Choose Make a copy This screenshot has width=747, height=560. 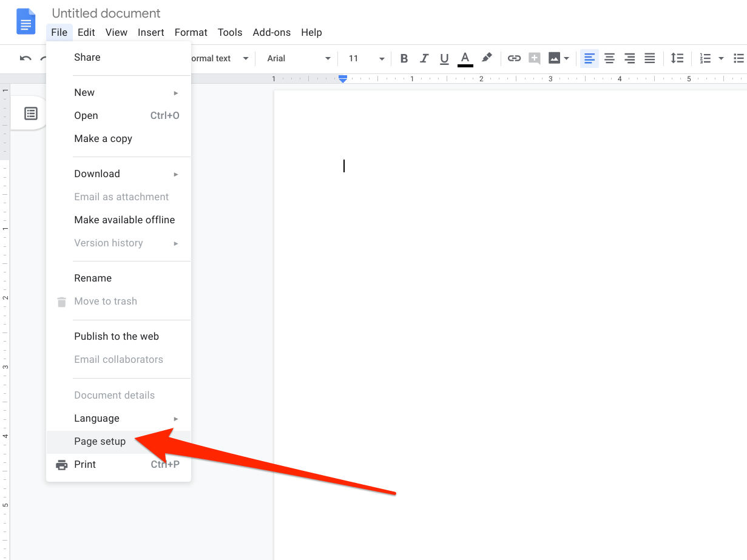tap(103, 138)
